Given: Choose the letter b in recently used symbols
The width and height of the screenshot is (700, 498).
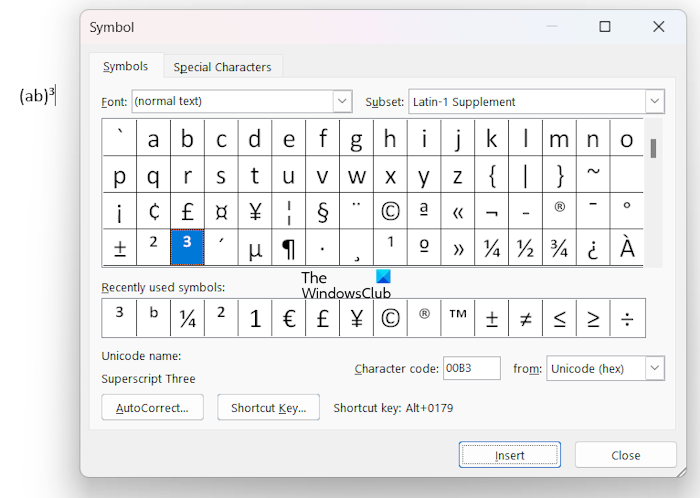Looking at the screenshot, I should tap(153, 318).
